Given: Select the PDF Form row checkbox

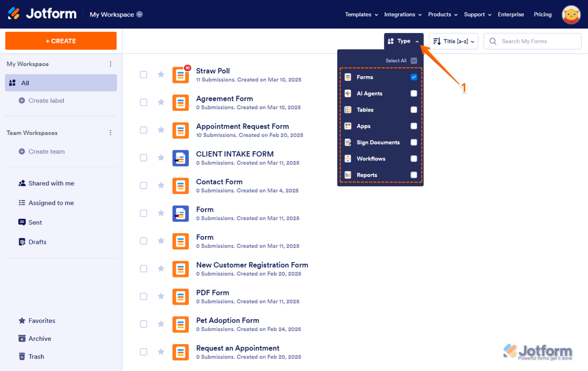Looking at the screenshot, I should point(144,296).
